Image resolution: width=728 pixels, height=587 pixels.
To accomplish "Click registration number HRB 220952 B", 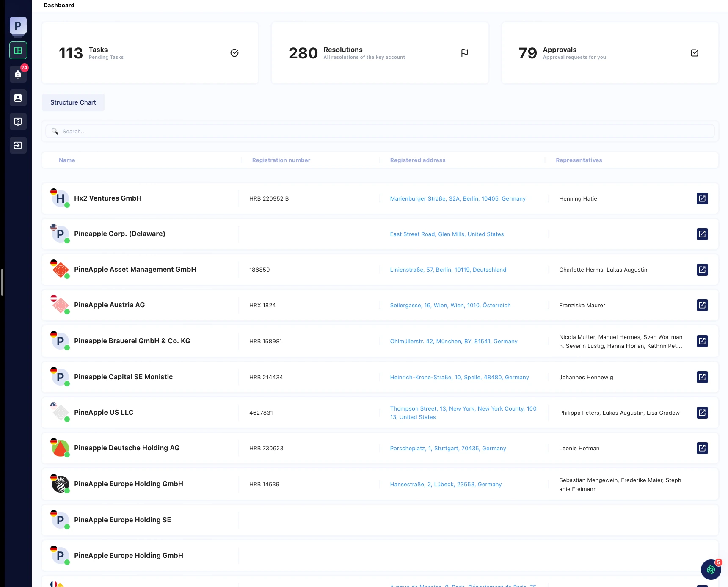I will (x=269, y=198).
